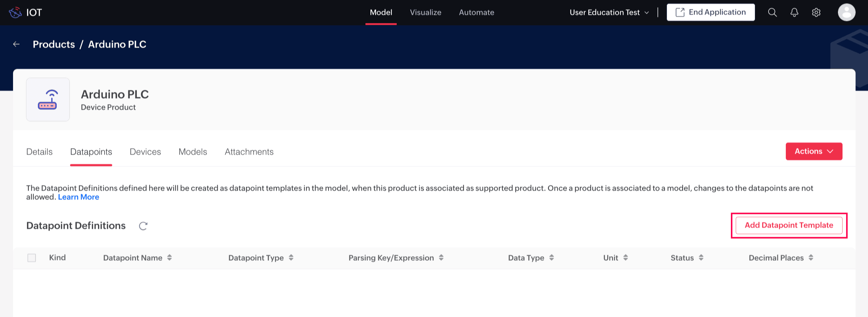Open the Devices tab
The width and height of the screenshot is (868, 317).
(x=145, y=152)
